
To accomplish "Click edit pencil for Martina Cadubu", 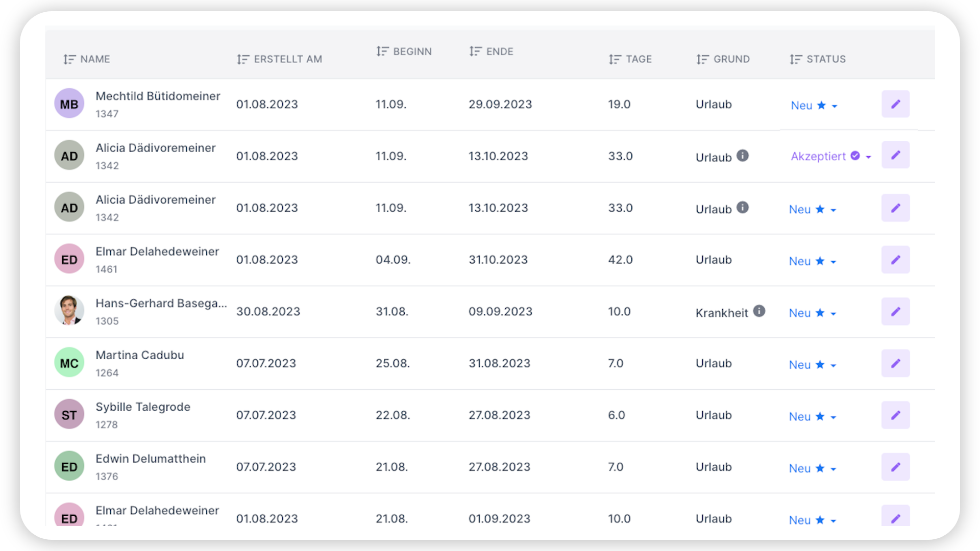I will point(895,363).
